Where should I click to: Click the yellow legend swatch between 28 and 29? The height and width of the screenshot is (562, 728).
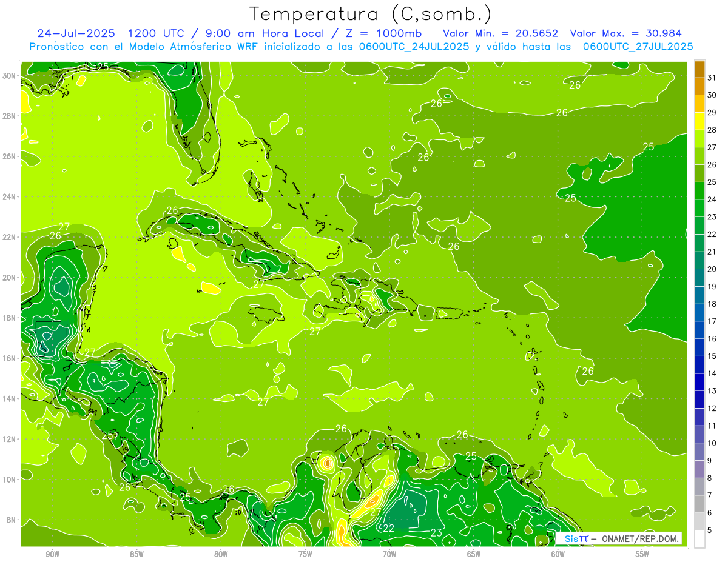[699, 121]
